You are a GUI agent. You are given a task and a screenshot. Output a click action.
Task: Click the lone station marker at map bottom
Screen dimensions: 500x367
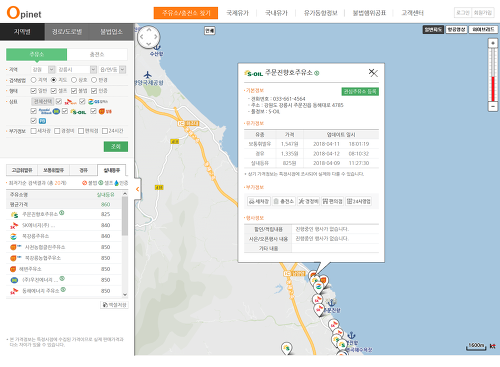286,348
